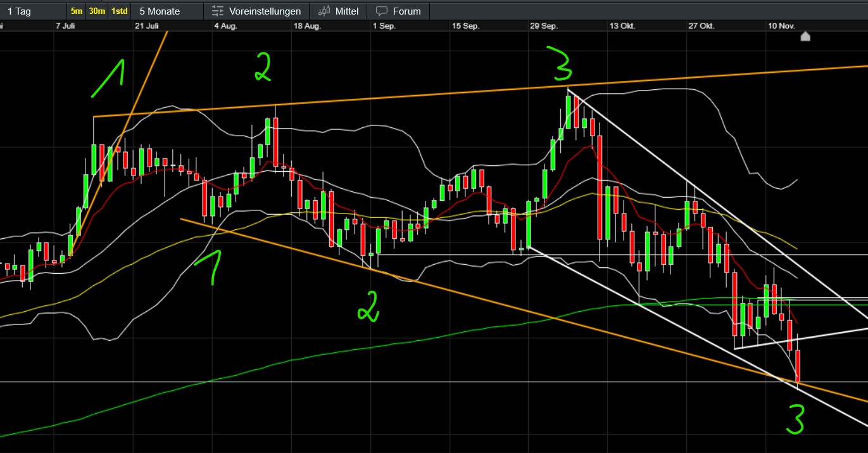Click the '10 Nov.' date axis label
The image size is (868, 453).
click(x=781, y=26)
